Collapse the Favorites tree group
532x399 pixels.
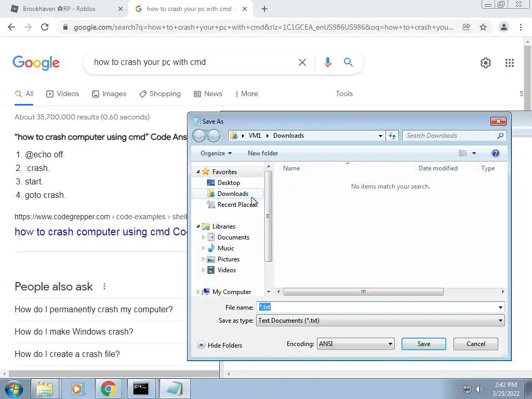click(198, 172)
